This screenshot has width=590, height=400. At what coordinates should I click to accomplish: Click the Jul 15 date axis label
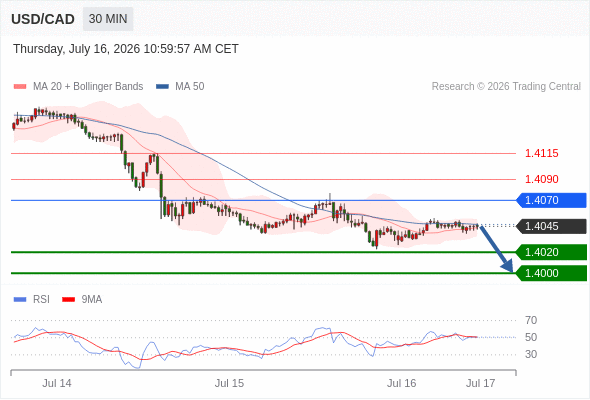(x=229, y=383)
